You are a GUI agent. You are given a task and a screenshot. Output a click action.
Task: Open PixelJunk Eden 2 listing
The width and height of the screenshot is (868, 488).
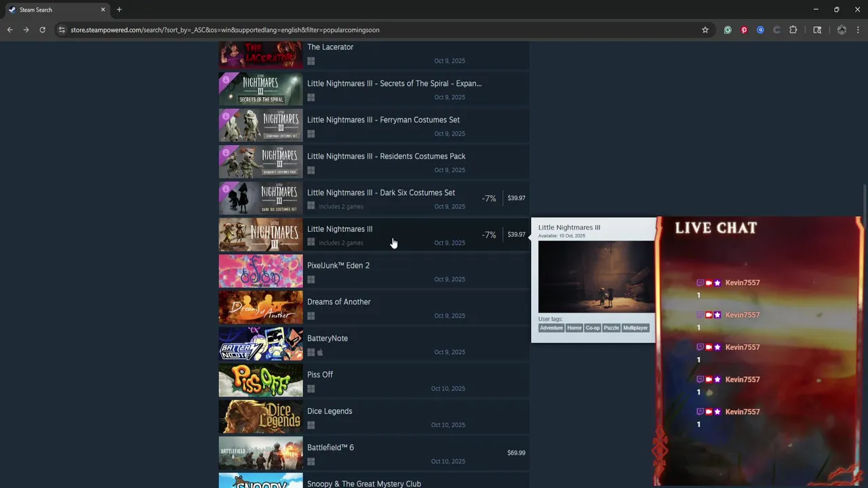[x=374, y=271]
